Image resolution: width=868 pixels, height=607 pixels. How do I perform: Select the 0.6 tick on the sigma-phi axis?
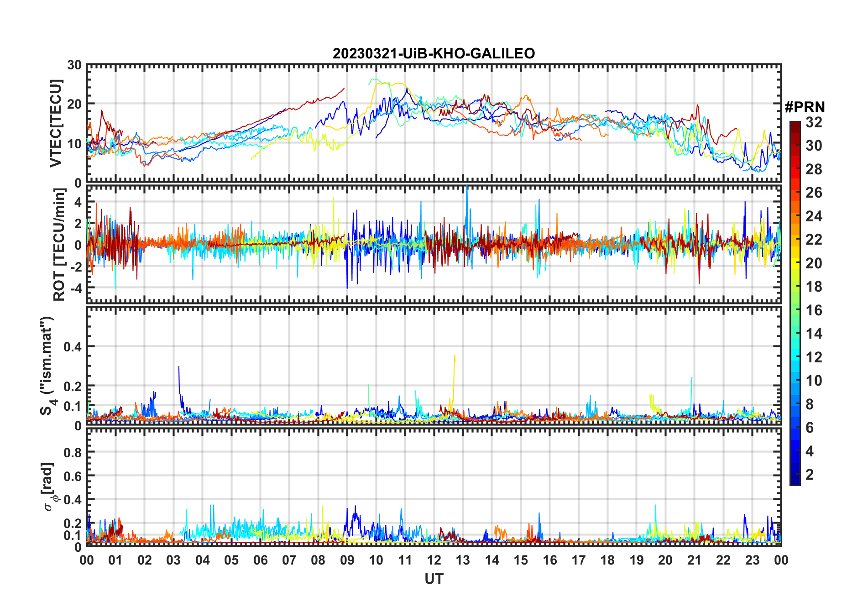tap(73, 476)
